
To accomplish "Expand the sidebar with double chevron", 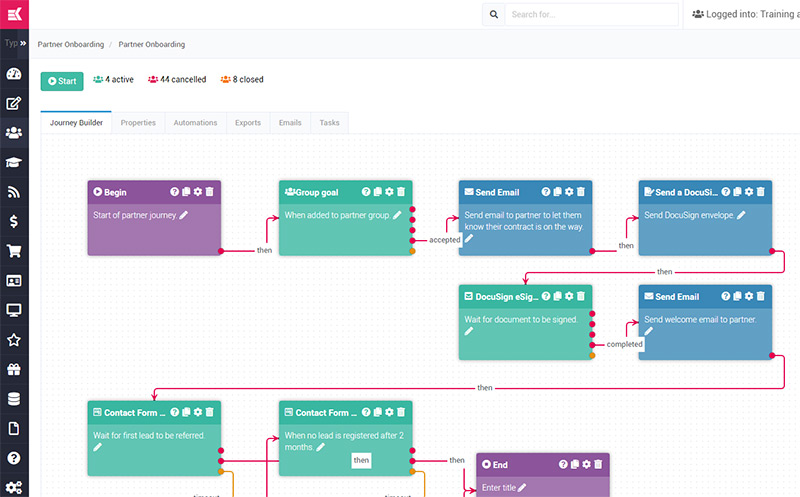I will click(x=23, y=43).
